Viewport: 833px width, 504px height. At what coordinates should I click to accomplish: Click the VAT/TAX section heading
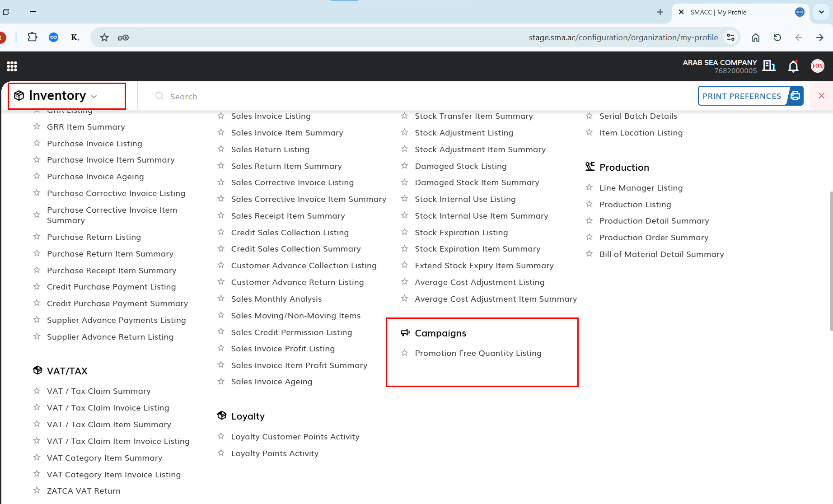(x=67, y=371)
